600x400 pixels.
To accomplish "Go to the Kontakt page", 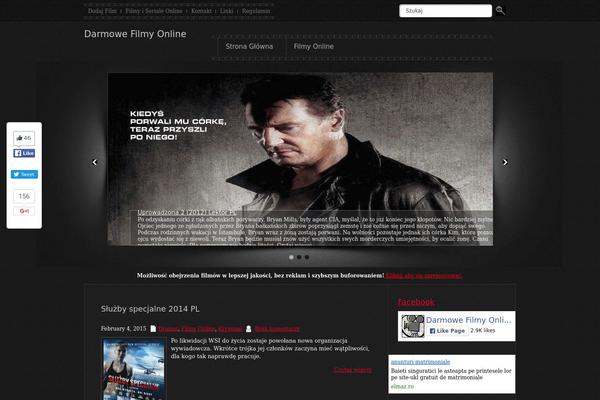I will click(x=201, y=11).
